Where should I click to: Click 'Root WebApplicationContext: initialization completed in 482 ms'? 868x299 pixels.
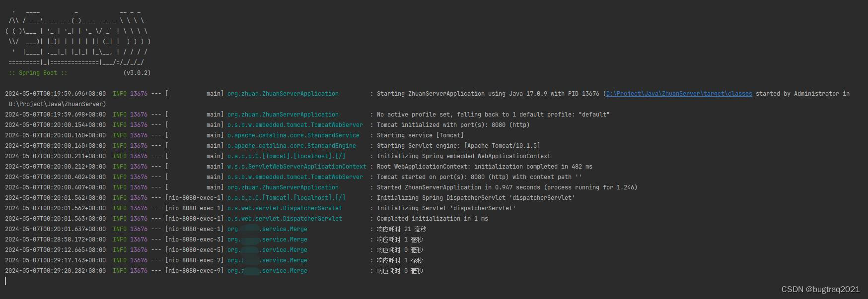pos(484,167)
